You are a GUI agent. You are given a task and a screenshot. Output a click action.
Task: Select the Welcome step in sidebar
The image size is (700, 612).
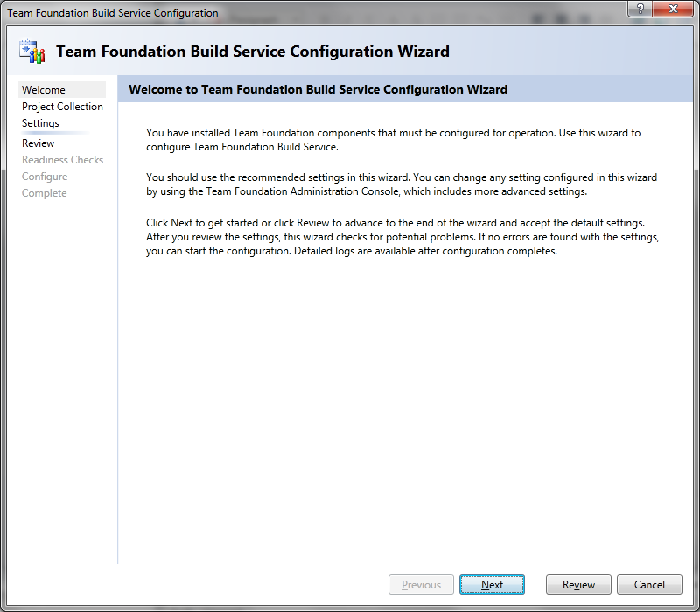coord(62,90)
